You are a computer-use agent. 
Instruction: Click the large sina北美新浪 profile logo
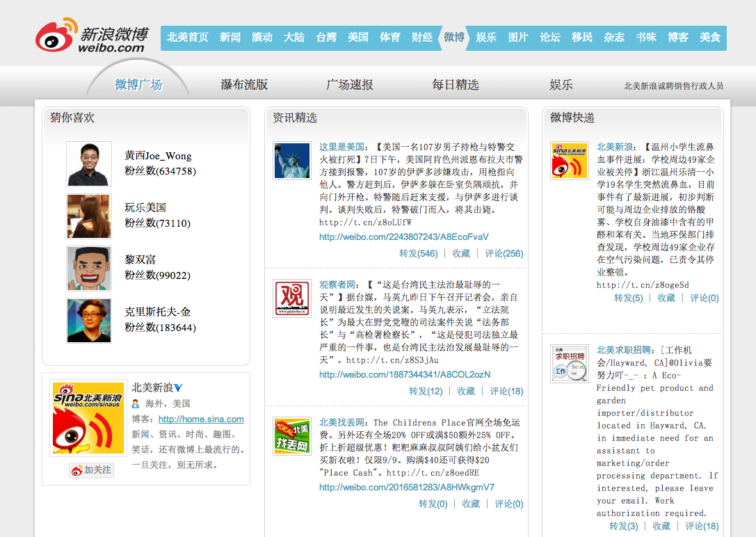pos(88,418)
